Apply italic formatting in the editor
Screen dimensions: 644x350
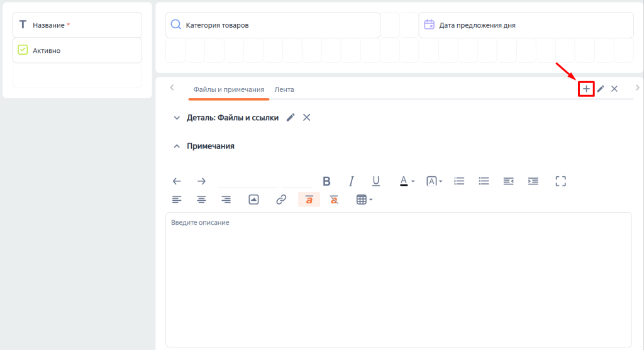352,181
